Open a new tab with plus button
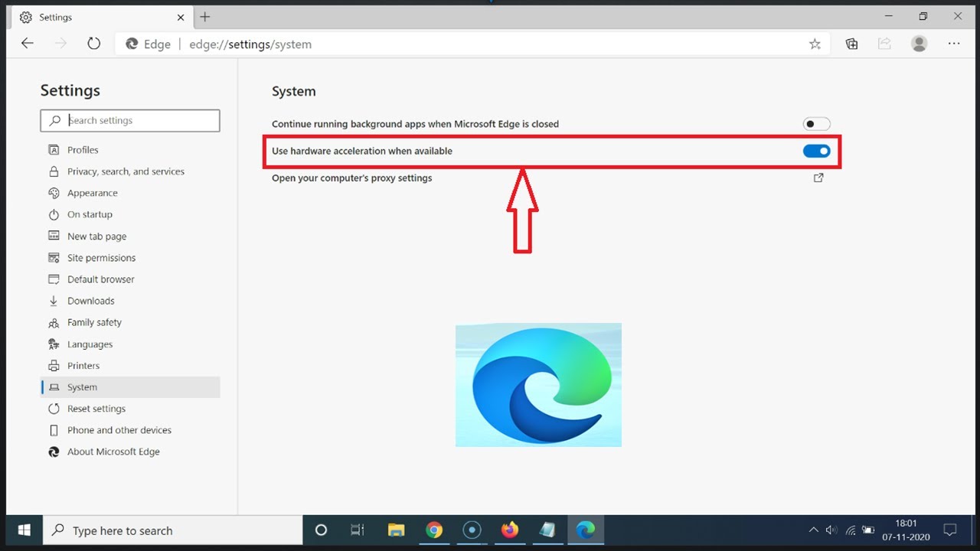980x551 pixels. [205, 17]
